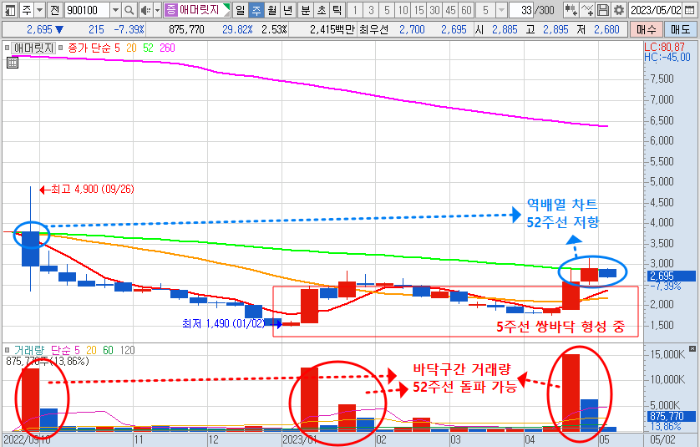
Task: Open stock search with the magnifier icon
Action: (x=129, y=10)
